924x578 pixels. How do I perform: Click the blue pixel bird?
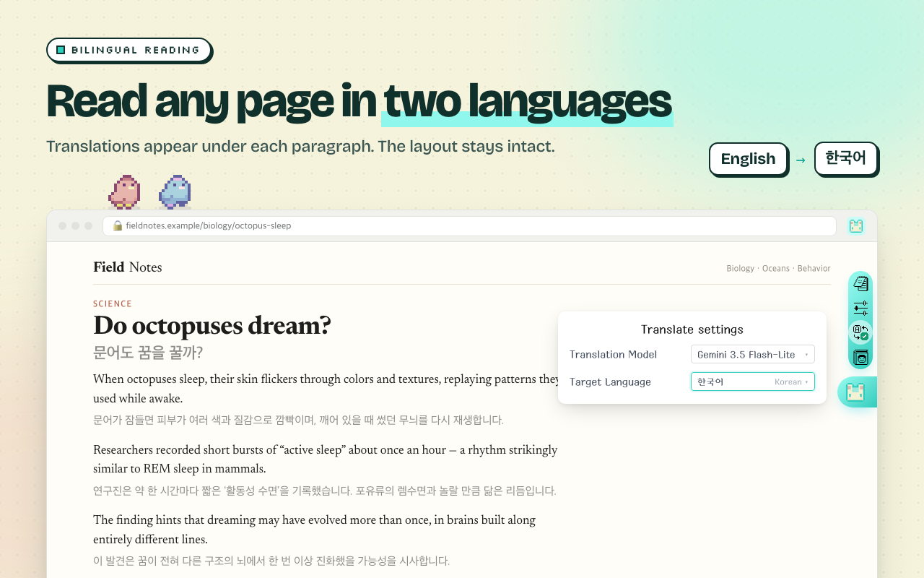click(175, 191)
